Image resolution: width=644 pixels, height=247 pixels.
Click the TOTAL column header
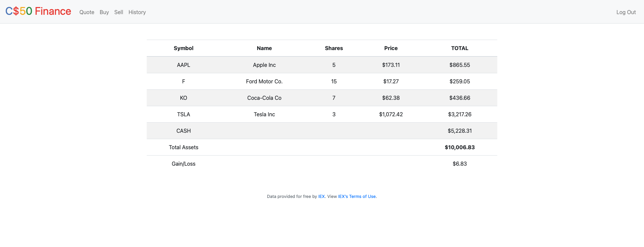(460, 48)
